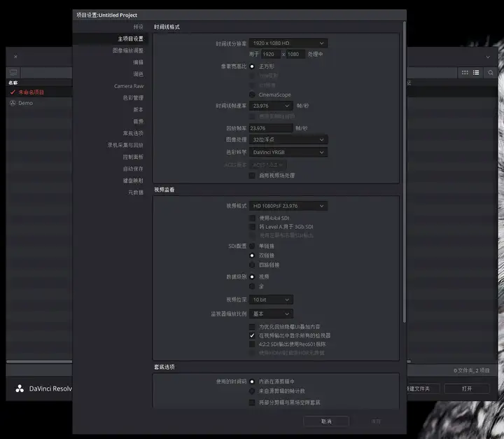Image resolution: width=504 pixels, height=439 pixels.
Task: Open the 编辑 settings page
Action: coord(138,62)
